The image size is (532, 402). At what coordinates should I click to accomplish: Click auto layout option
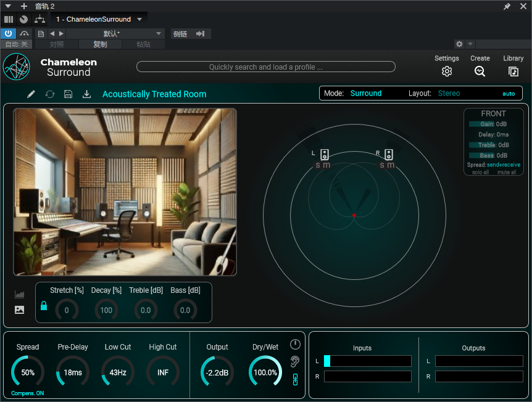(509, 94)
